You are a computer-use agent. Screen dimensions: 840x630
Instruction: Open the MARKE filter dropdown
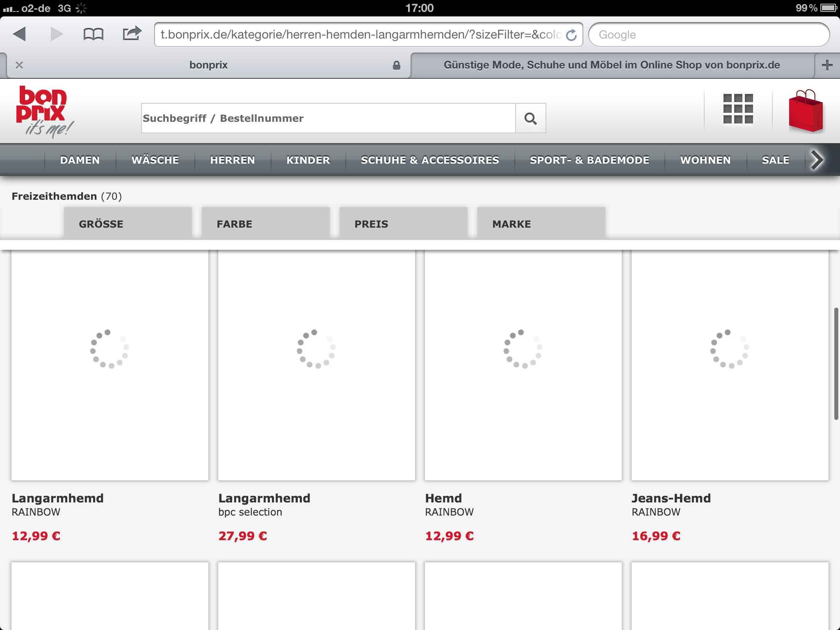(x=541, y=224)
